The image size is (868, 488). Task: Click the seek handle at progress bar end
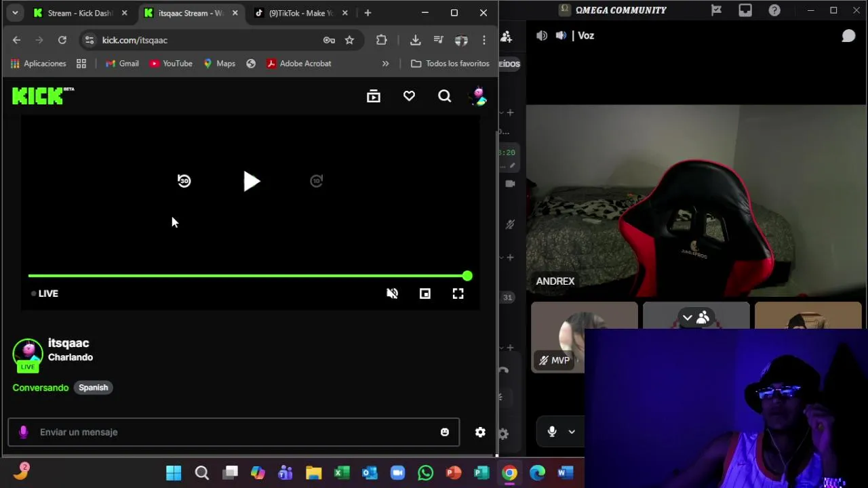[467, 276]
